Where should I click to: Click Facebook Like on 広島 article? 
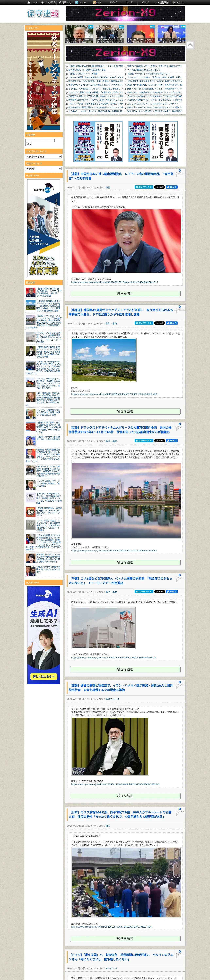point(172,441)
